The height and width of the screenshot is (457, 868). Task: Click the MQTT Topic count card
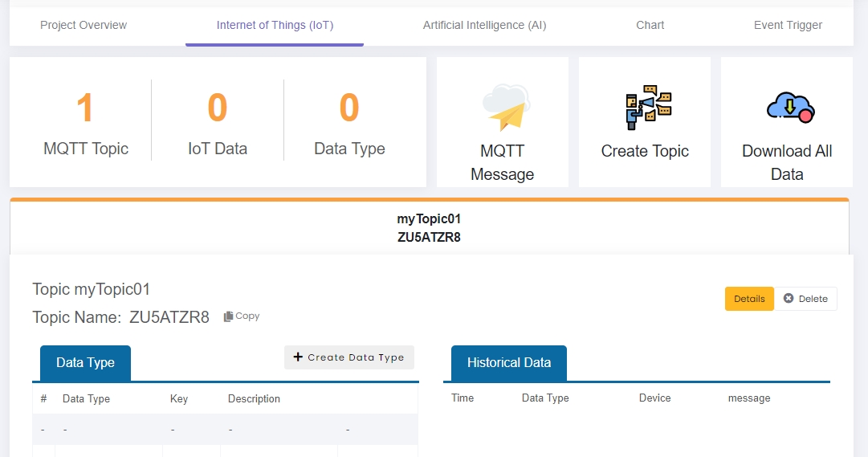[85, 122]
